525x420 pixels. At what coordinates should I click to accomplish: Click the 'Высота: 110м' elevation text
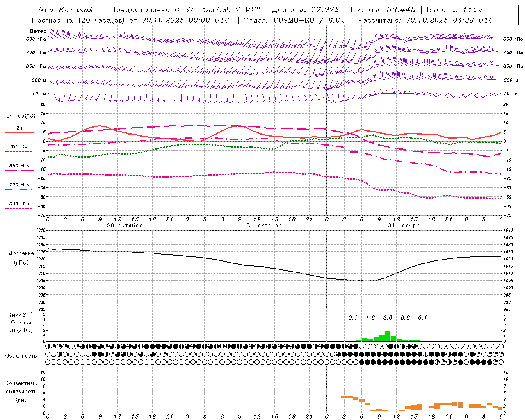coord(454,10)
